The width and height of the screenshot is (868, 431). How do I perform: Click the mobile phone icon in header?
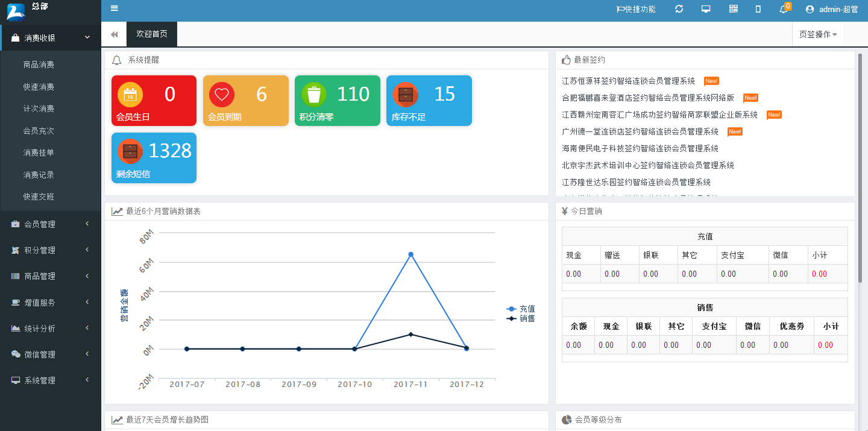(758, 9)
